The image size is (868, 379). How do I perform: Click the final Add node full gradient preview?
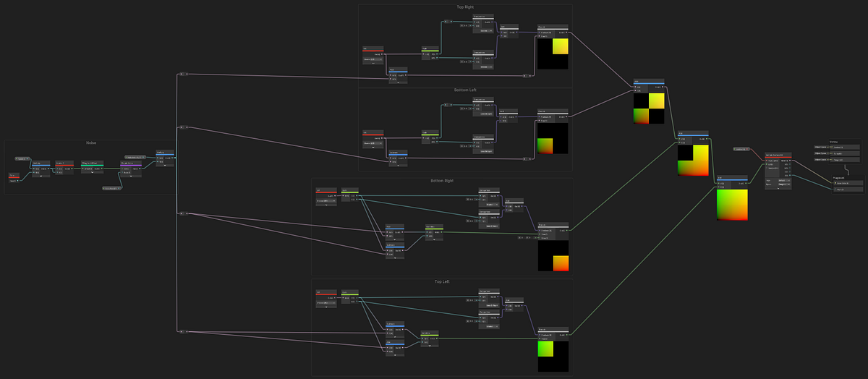click(x=733, y=205)
